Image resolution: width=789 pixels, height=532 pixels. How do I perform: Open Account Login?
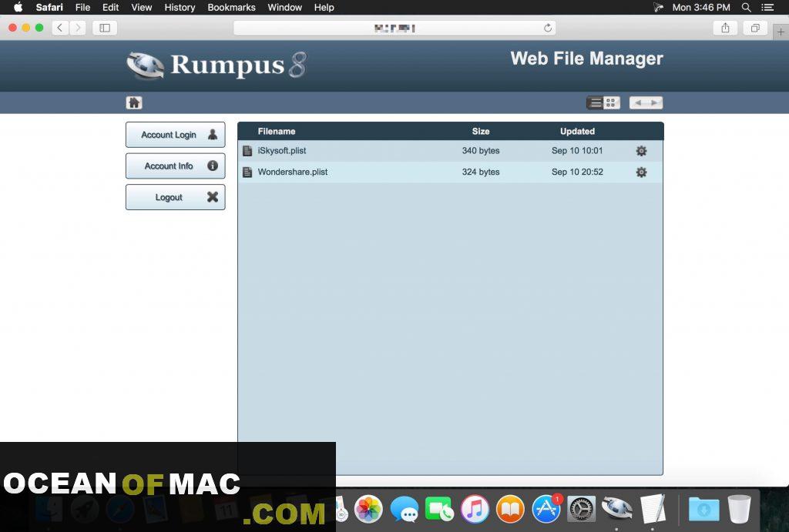click(x=175, y=135)
